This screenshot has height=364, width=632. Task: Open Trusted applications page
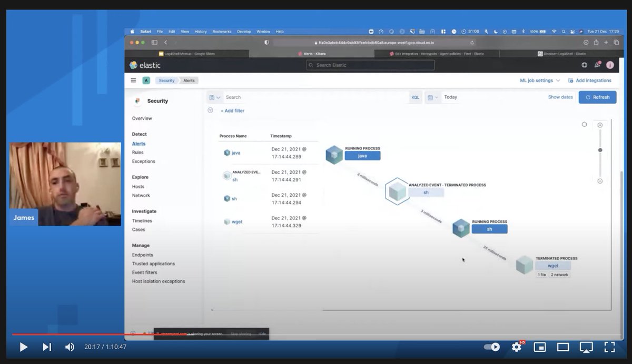click(x=153, y=264)
